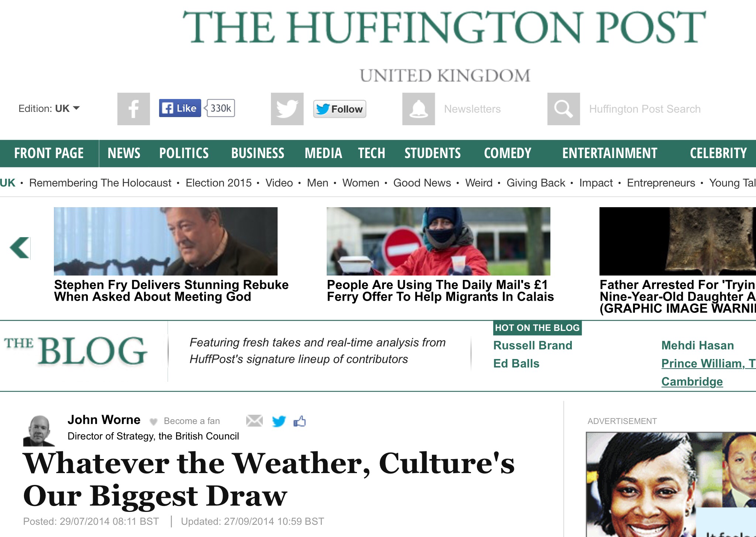Viewport: 756px width, 537px height.
Task: Open the Calais migrants ferry headline
Action: point(440,291)
